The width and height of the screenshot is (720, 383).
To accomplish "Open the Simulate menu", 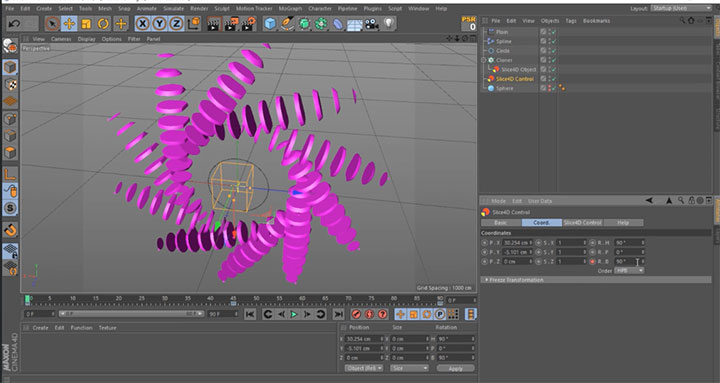I will point(174,8).
